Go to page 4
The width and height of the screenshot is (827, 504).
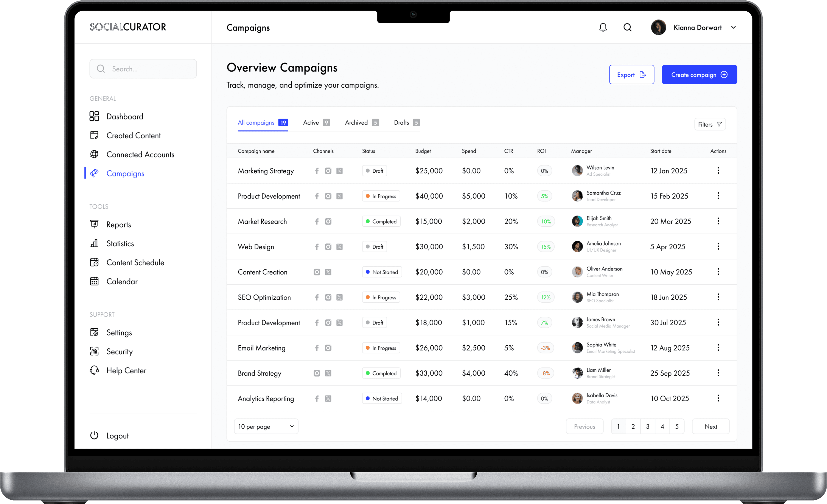(662, 427)
